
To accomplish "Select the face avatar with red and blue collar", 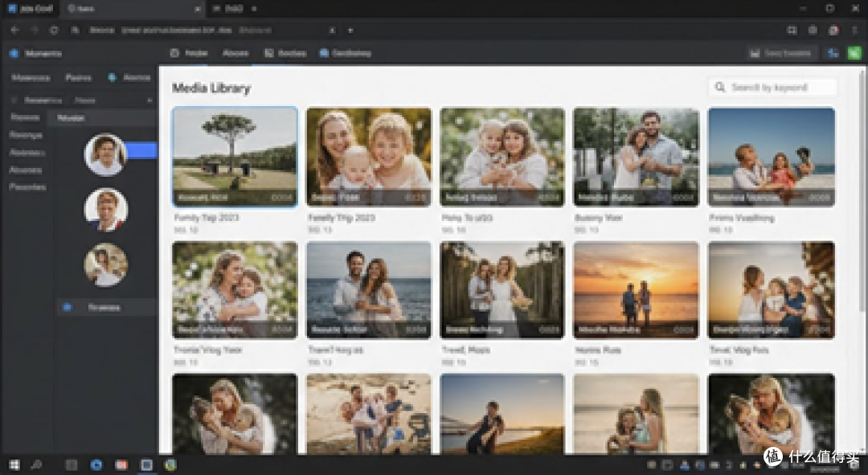I will pos(106,210).
